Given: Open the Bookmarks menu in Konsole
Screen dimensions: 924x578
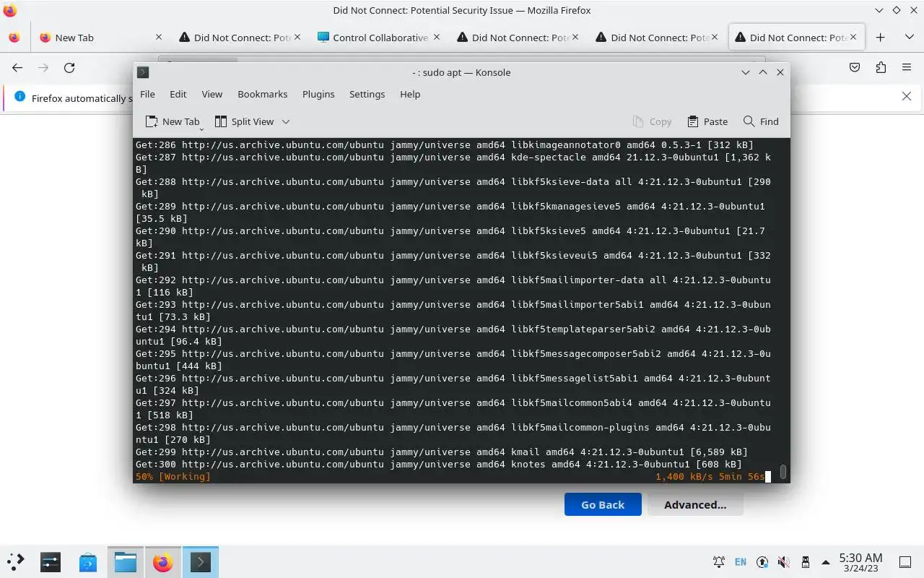Looking at the screenshot, I should 262,94.
